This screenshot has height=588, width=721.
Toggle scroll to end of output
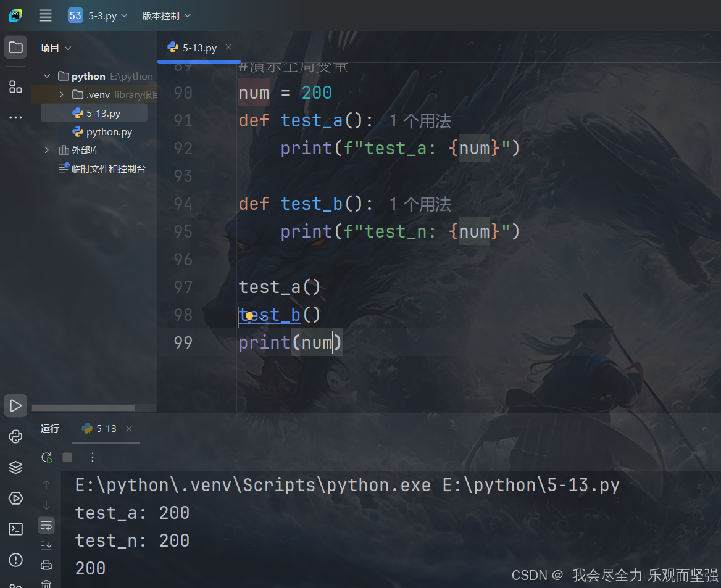[x=46, y=545]
